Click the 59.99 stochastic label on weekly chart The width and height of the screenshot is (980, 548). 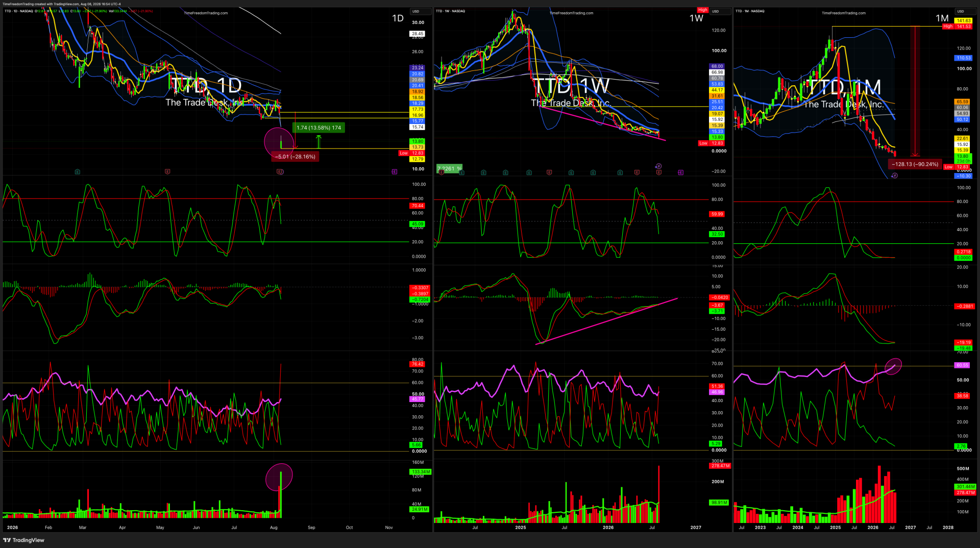coord(717,214)
